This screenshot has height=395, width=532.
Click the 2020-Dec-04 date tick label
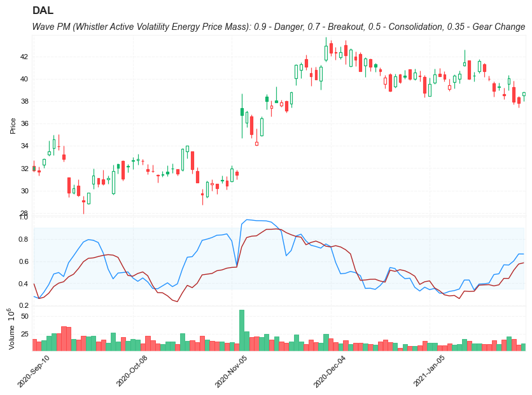pyautogui.click(x=330, y=371)
